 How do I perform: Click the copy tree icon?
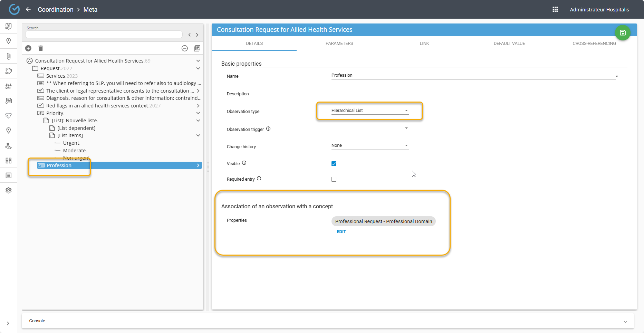[197, 48]
